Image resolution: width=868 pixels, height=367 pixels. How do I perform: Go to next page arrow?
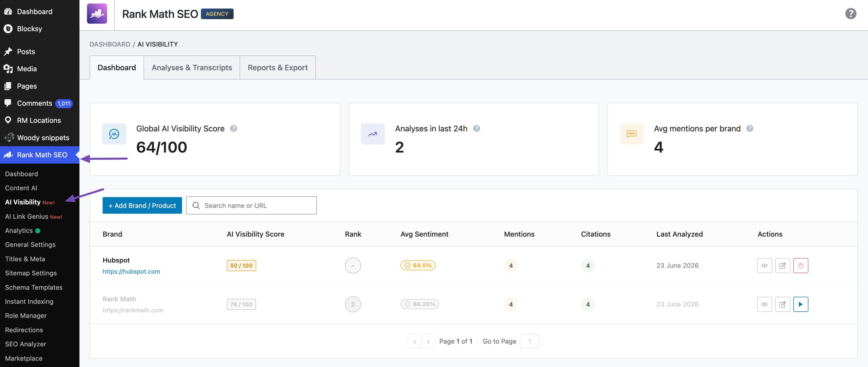click(428, 341)
